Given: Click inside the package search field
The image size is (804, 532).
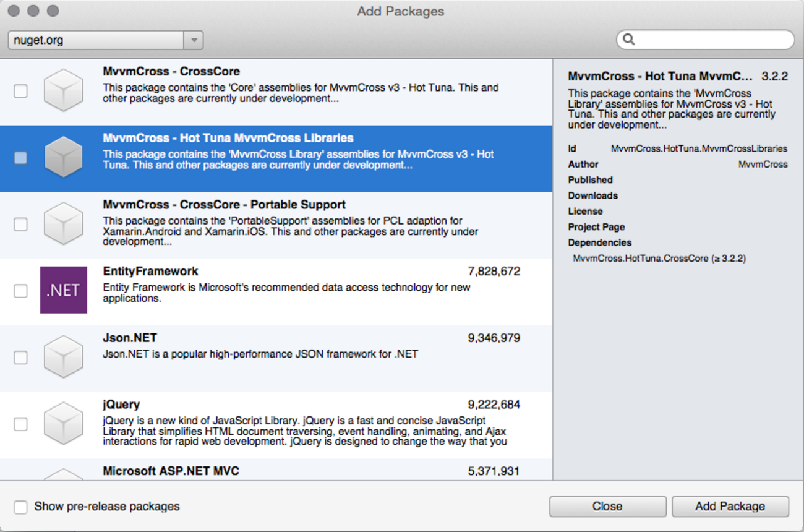Looking at the screenshot, I should pyautogui.click(x=712, y=40).
